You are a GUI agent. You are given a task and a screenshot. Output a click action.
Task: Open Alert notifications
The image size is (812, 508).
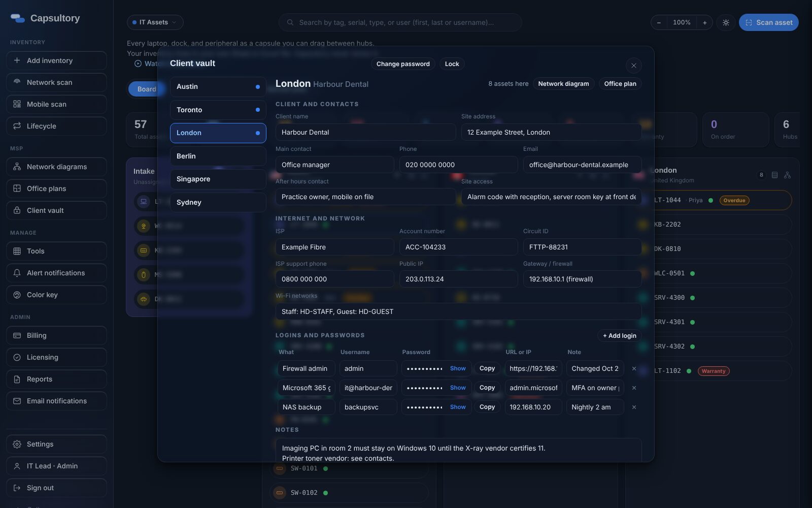(56, 273)
